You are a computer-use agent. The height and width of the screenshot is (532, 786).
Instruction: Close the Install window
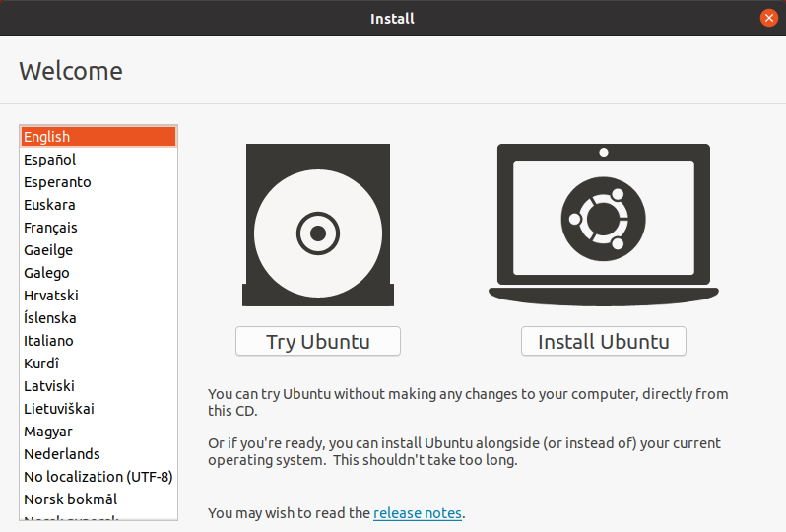[769, 18]
